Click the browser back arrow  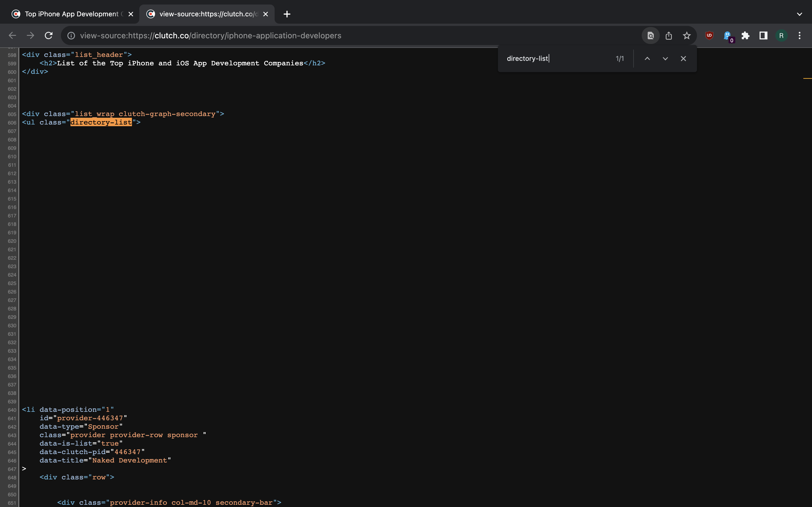tap(12, 35)
